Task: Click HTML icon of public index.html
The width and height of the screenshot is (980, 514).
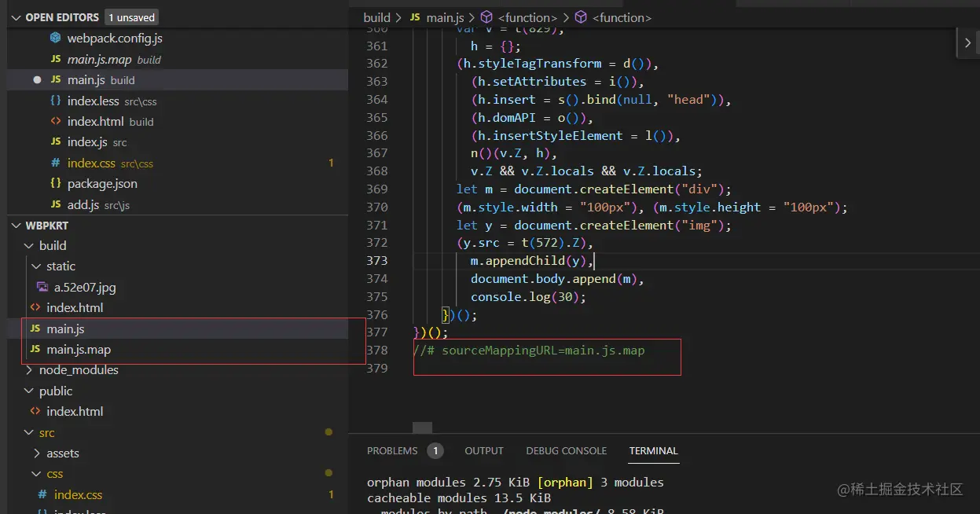Action: (x=35, y=411)
